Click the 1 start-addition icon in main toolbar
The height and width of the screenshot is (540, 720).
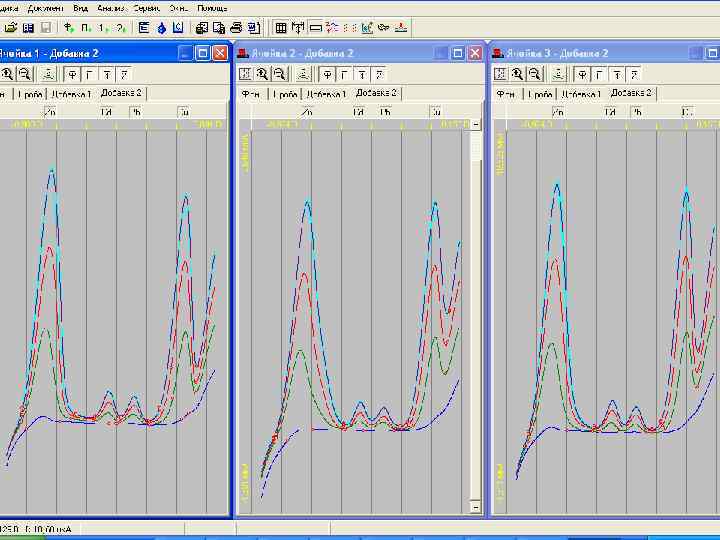click(103, 28)
